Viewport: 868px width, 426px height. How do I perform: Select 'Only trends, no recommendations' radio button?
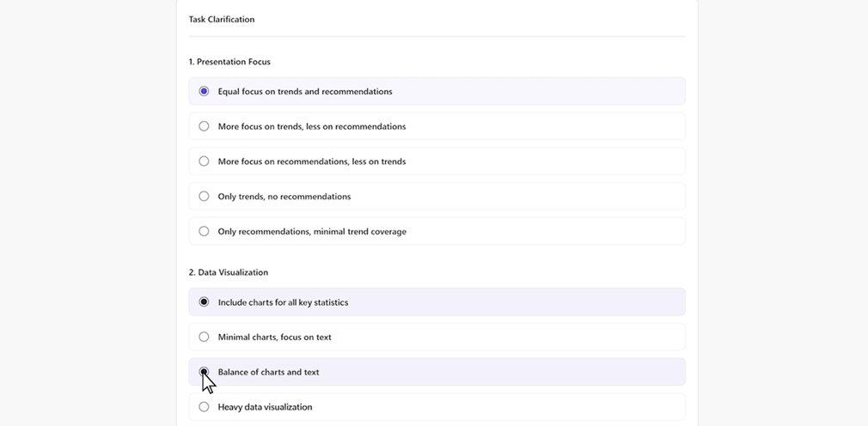pos(204,196)
